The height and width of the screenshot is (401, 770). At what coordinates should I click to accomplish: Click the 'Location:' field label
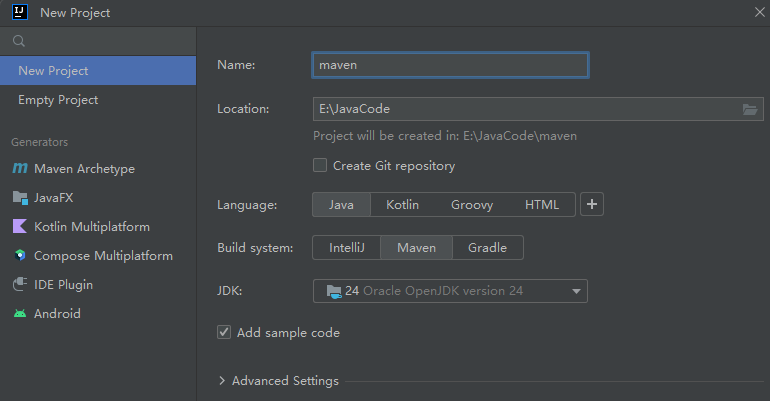click(x=243, y=109)
